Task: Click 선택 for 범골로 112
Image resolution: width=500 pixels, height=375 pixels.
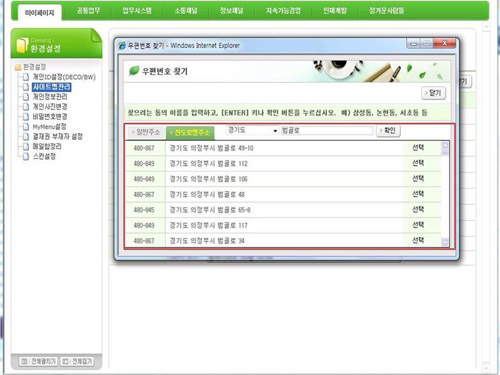Action: 418,163
